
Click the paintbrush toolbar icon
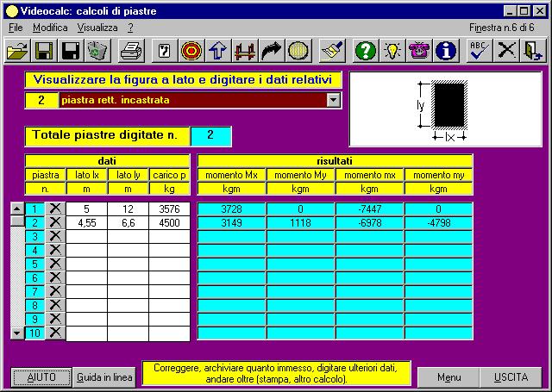[332, 52]
